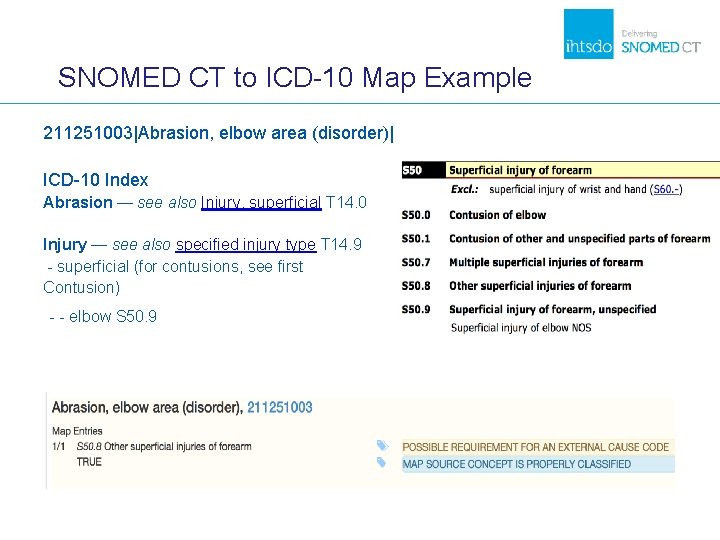
Task: Select row S50.8 Other superficial injuries of forearm
Action: pyautogui.click(x=517, y=286)
